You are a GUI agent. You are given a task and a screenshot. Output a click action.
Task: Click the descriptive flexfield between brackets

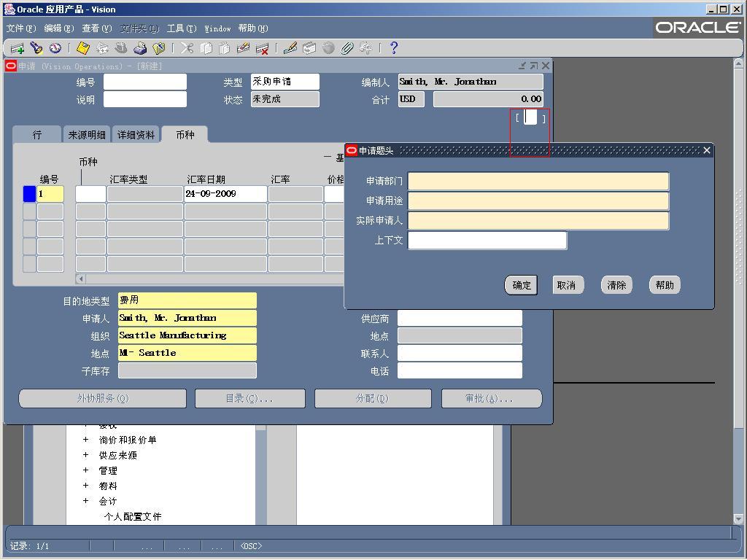(530, 117)
